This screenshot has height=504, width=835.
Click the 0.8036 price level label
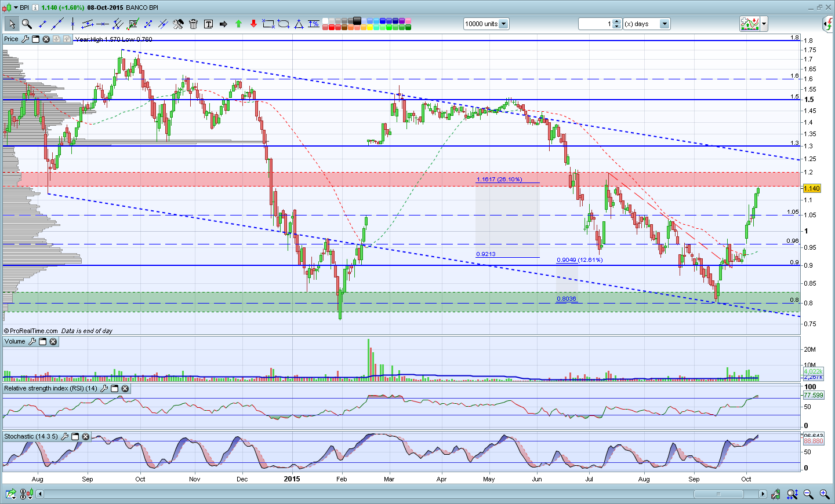pyautogui.click(x=567, y=299)
